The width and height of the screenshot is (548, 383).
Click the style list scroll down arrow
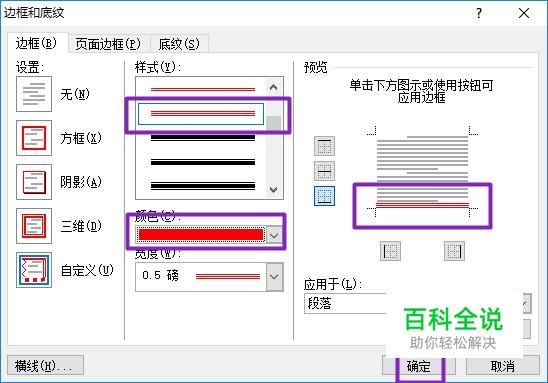pyautogui.click(x=274, y=189)
